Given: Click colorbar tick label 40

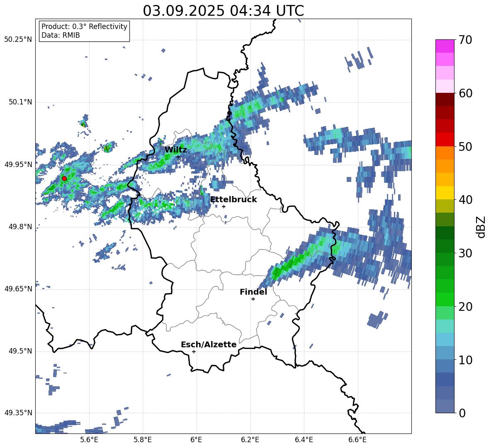Looking at the screenshot, I should (465, 200).
